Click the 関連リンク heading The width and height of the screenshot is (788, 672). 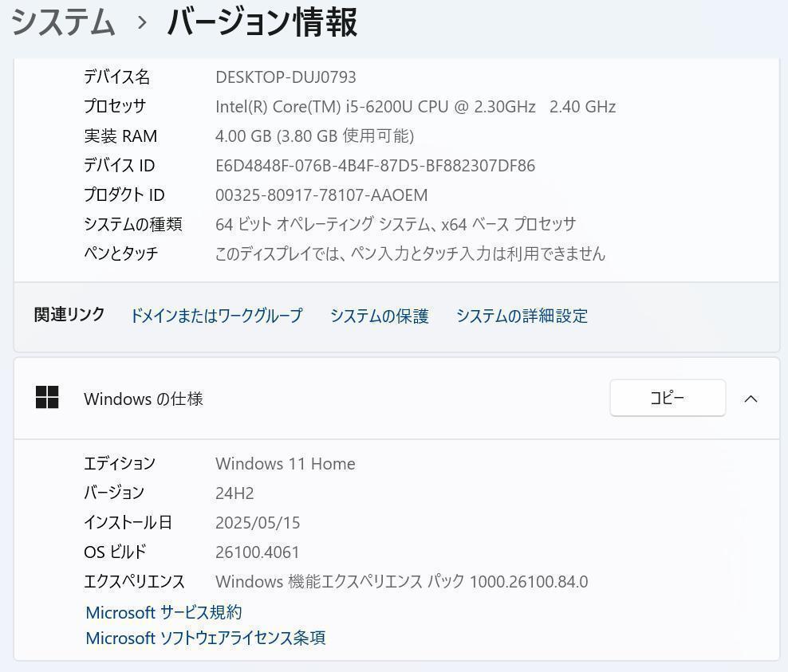tap(69, 314)
